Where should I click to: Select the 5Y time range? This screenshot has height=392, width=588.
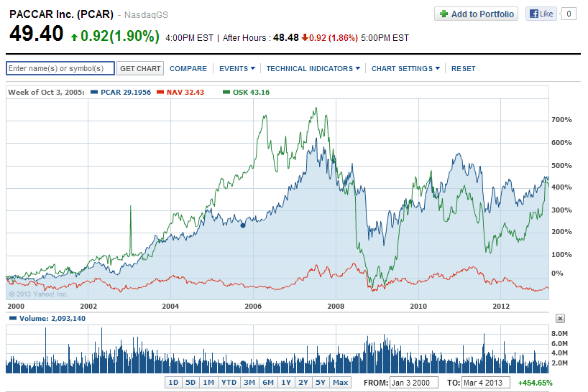[321, 382]
